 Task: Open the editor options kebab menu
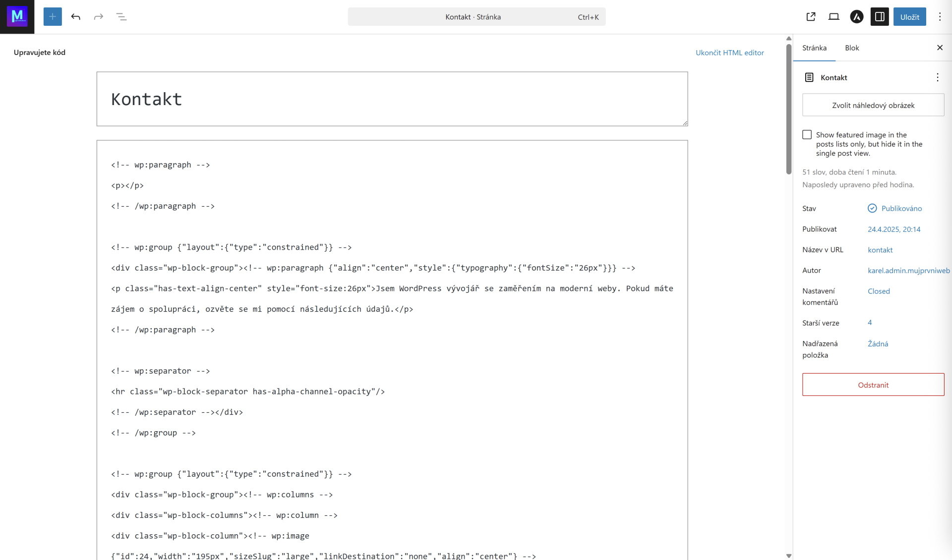pos(939,16)
